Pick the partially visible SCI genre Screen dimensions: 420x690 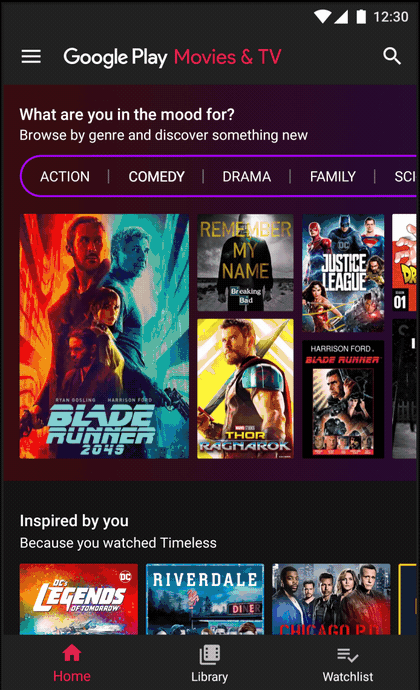tap(405, 176)
